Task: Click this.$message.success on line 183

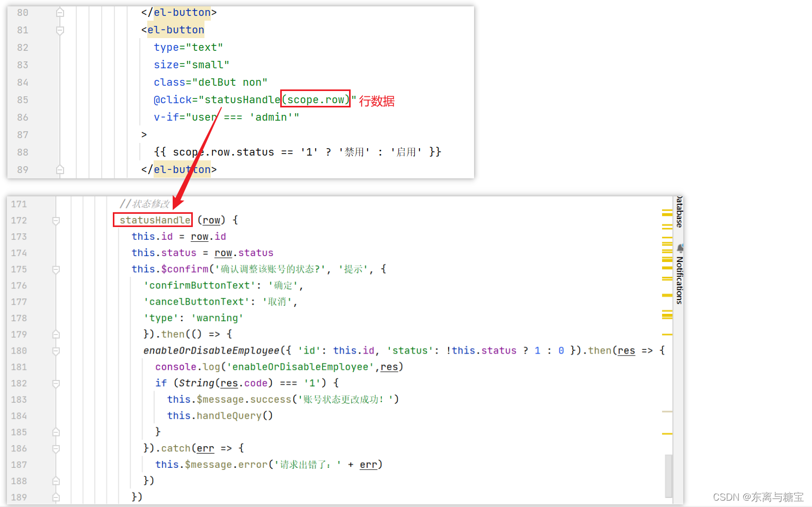Action: [x=229, y=400]
